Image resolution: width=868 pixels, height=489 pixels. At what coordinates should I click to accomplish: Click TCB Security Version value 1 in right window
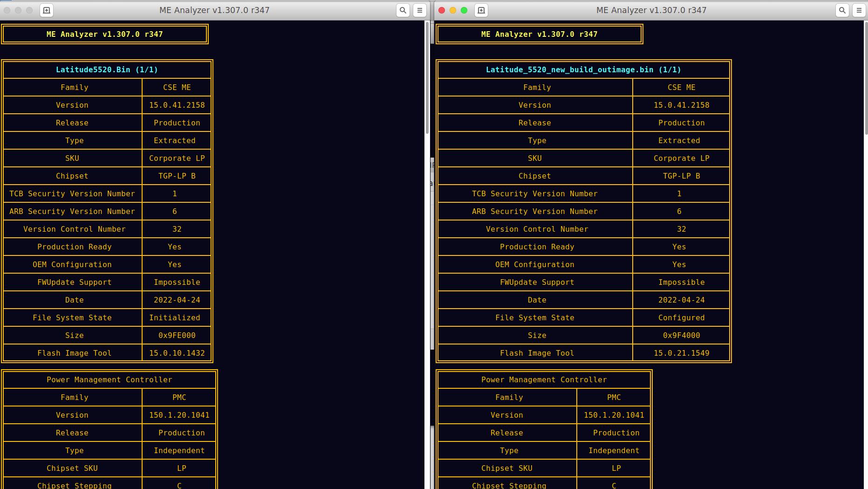point(679,193)
